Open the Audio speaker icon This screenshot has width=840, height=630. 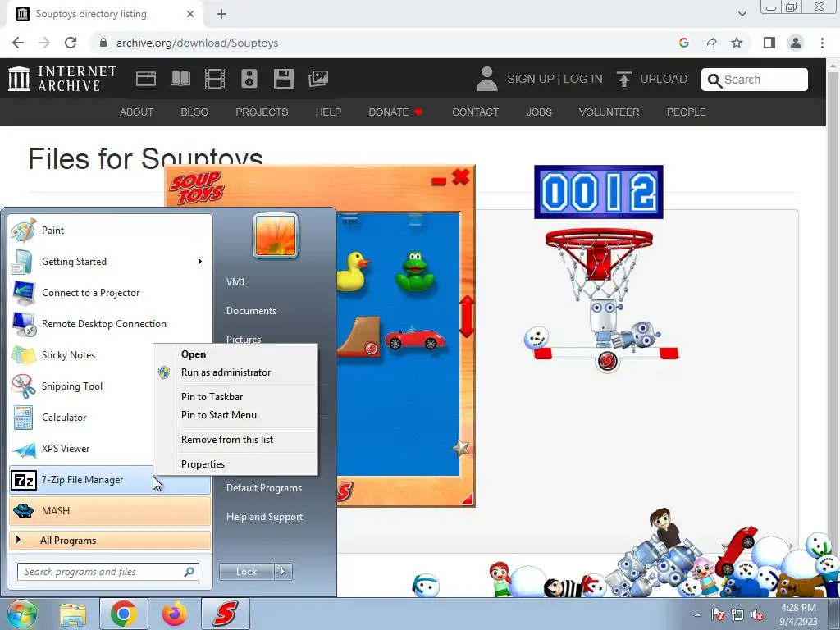click(x=249, y=79)
